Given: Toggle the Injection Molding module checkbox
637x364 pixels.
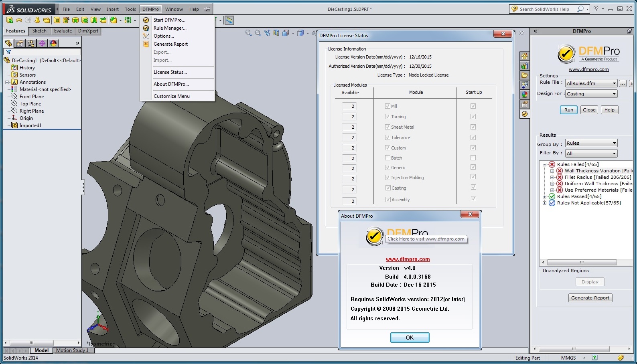Looking at the screenshot, I should pos(387,177).
